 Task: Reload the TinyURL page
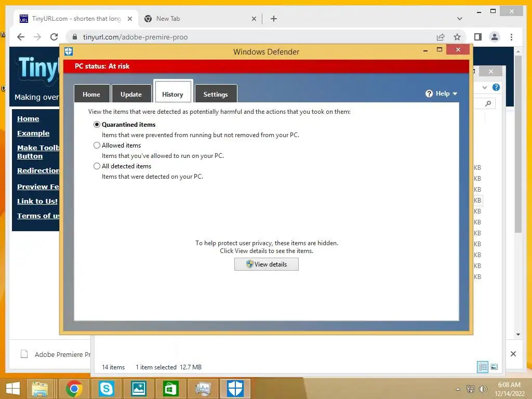click(54, 37)
